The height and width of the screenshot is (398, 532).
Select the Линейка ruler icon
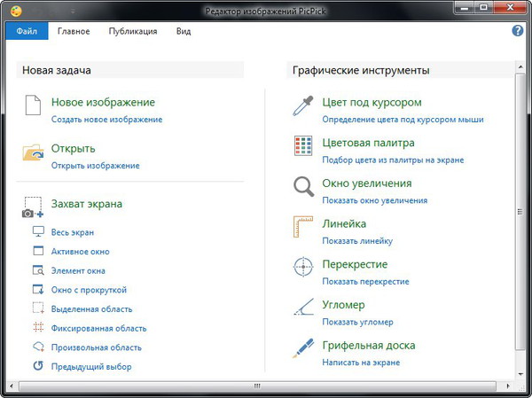tap(304, 228)
